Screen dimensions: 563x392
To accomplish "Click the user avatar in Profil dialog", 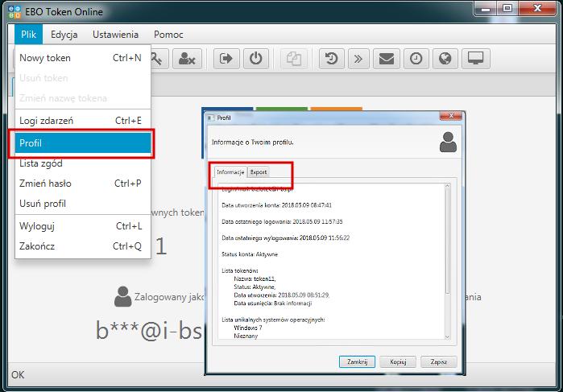I will coord(448,142).
